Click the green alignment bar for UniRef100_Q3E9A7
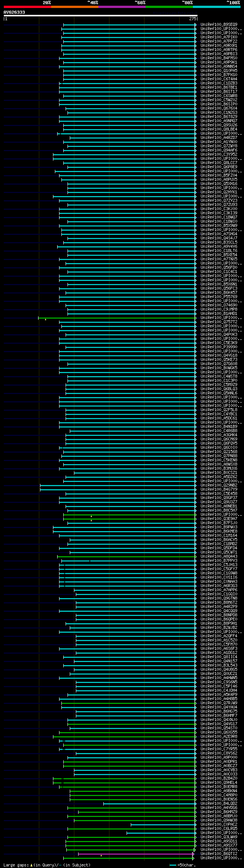Image resolution: width=244 pixels, height=868 pixels. point(130,519)
